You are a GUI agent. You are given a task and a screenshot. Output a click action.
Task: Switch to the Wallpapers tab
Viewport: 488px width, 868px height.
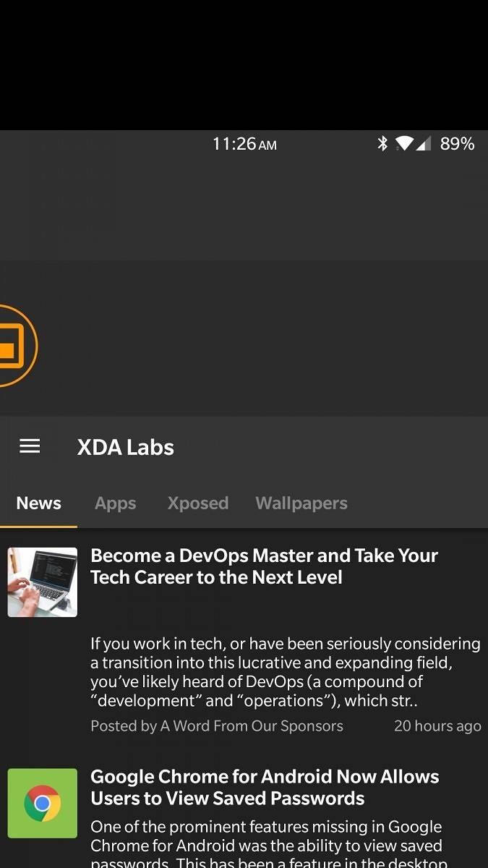tap(301, 503)
